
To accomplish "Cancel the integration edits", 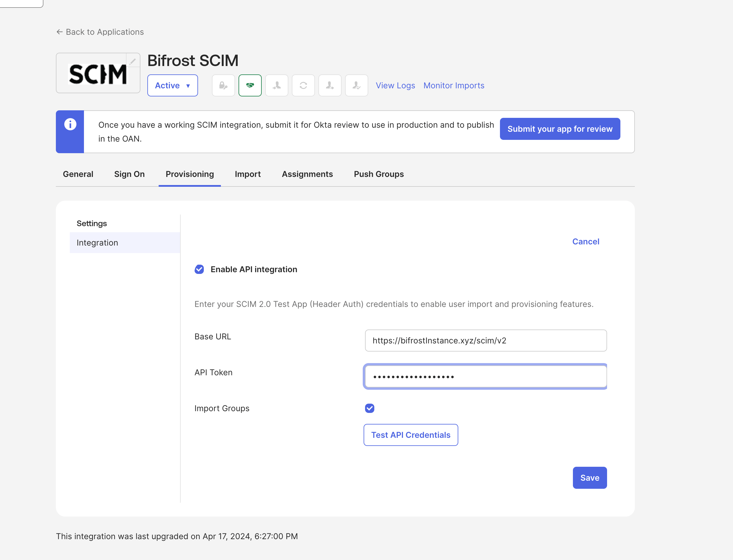I will point(586,242).
